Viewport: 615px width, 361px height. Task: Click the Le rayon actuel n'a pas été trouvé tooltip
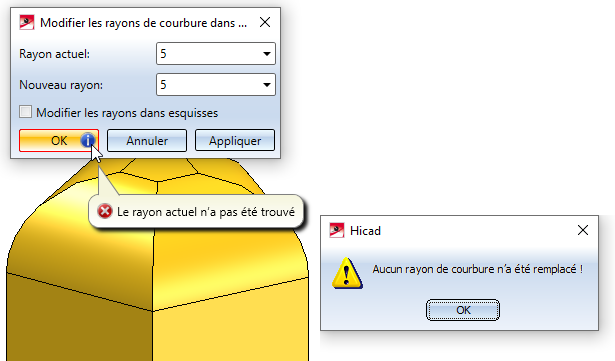point(196,211)
